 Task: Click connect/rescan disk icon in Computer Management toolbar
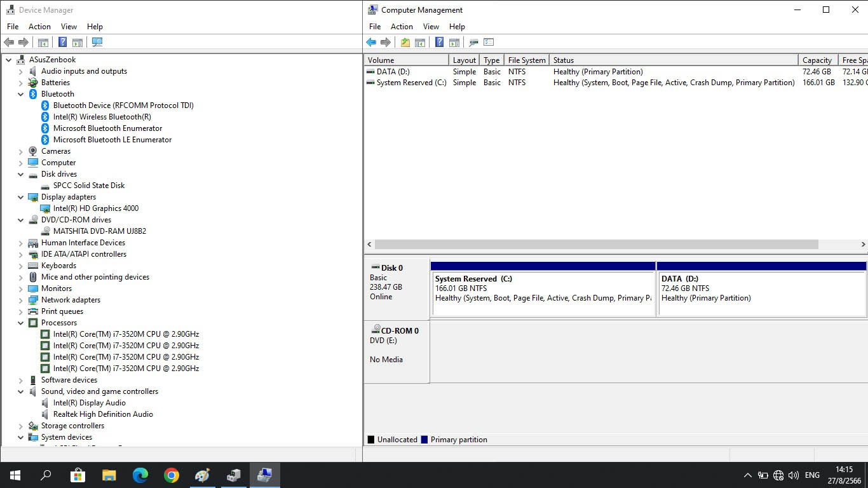(473, 43)
